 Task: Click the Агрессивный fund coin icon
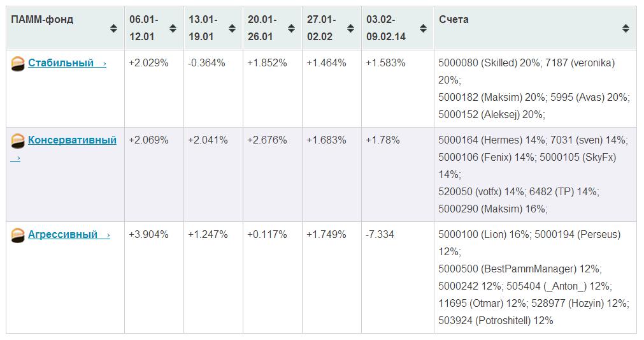pos(17,235)
